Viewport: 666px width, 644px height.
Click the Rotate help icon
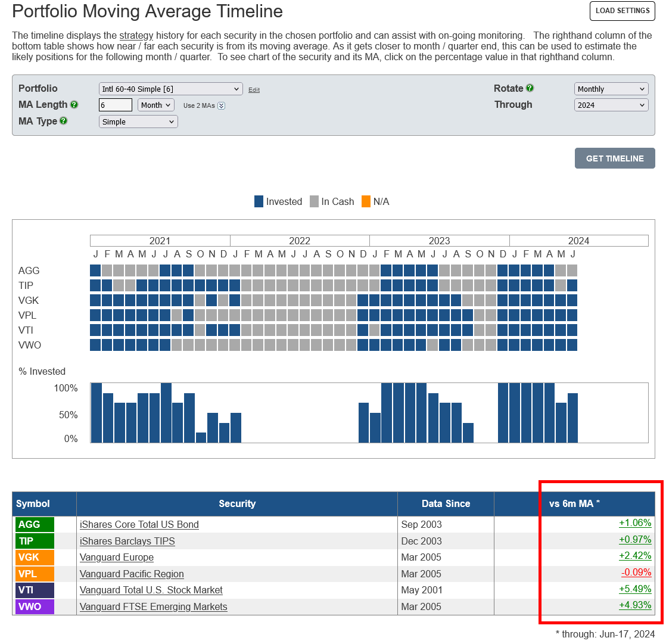530,88
